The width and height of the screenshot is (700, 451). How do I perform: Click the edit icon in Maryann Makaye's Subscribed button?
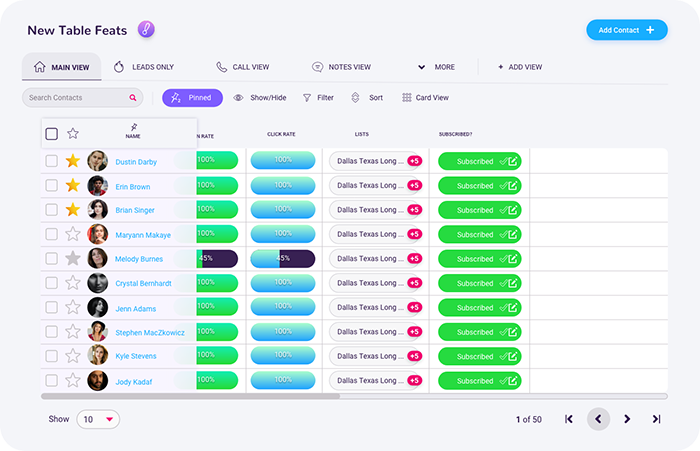[x=512, y=234]
